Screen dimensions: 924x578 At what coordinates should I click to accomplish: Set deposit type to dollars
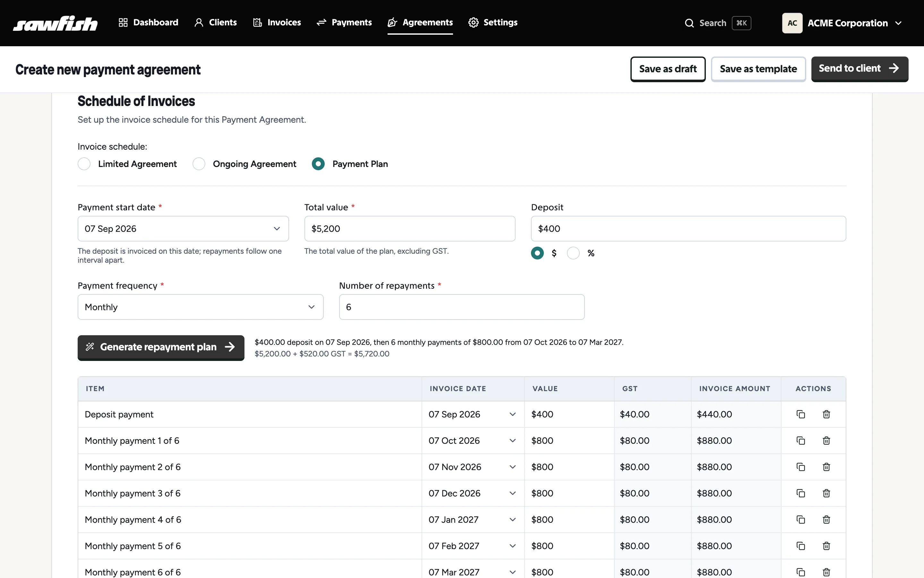tap(537, 253)
